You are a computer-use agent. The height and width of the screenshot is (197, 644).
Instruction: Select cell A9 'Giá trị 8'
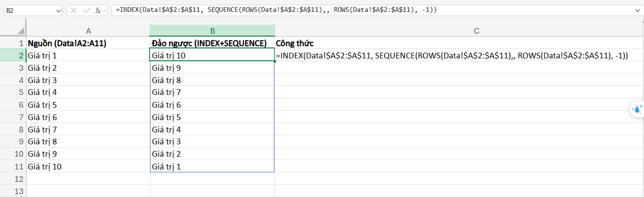tap(88, 142)
